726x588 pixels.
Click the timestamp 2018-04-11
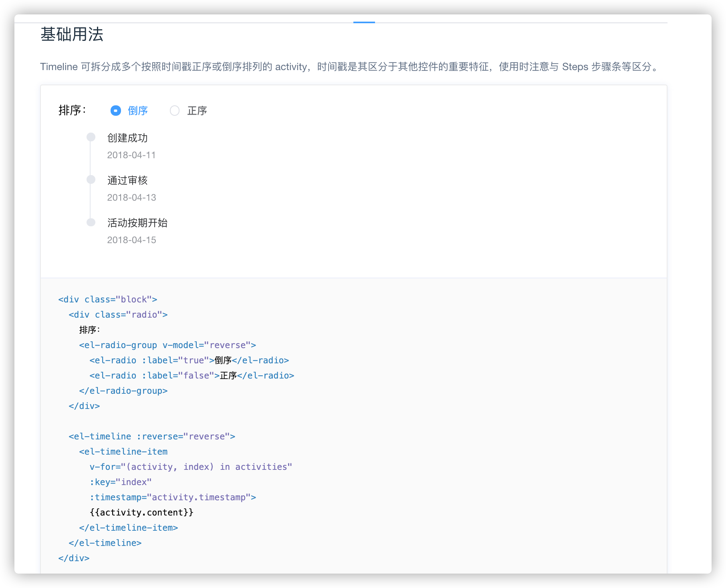point(131,155)
